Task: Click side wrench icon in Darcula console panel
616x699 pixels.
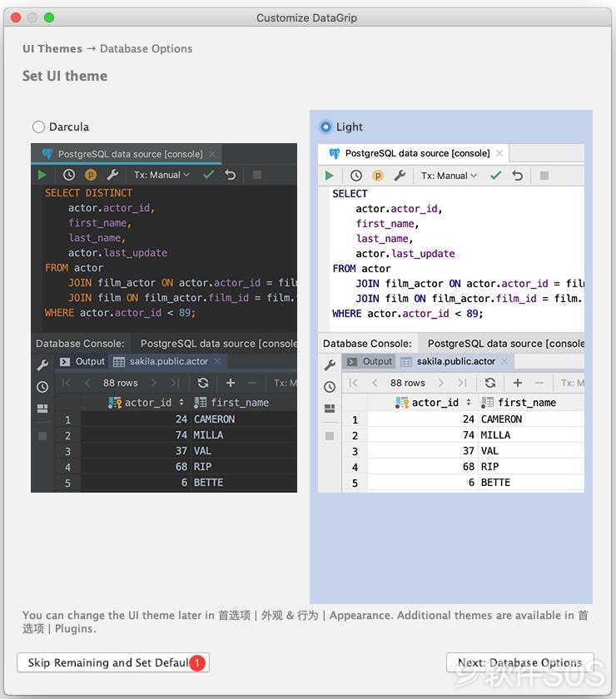Action: (x=42, y=365)
